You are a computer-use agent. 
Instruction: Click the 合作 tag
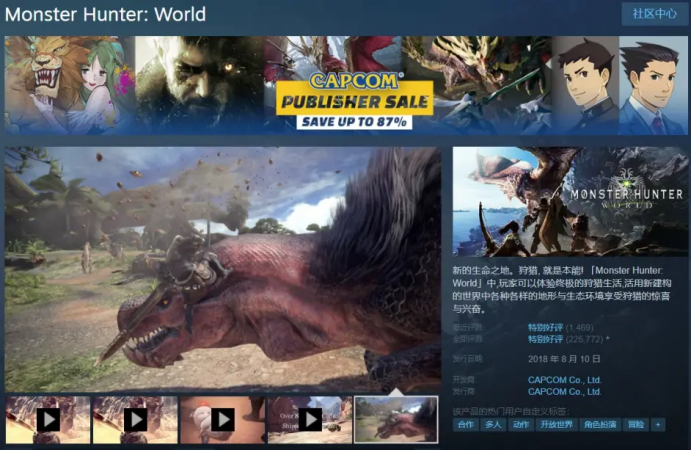(x=466, y=425)
